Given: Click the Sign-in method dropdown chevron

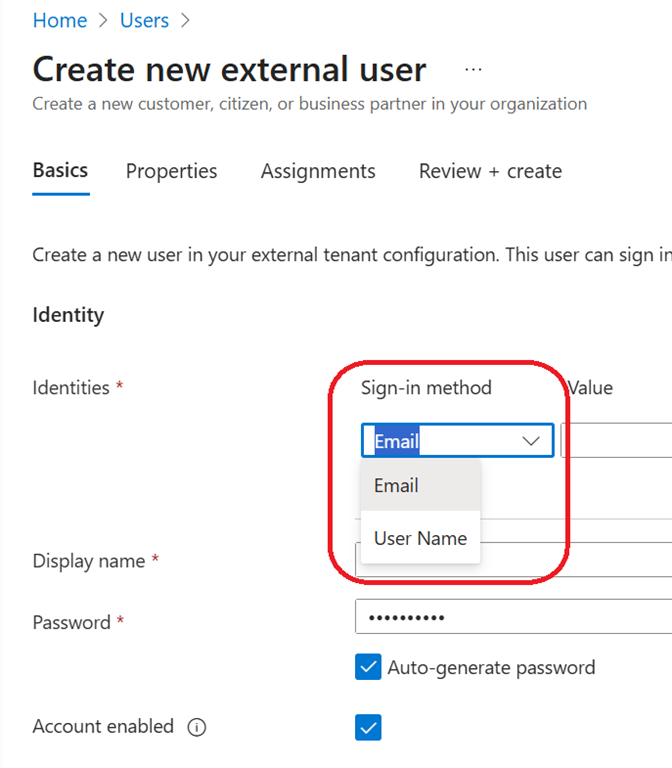Looking at the screenshot, I should [x=532, y=441].
